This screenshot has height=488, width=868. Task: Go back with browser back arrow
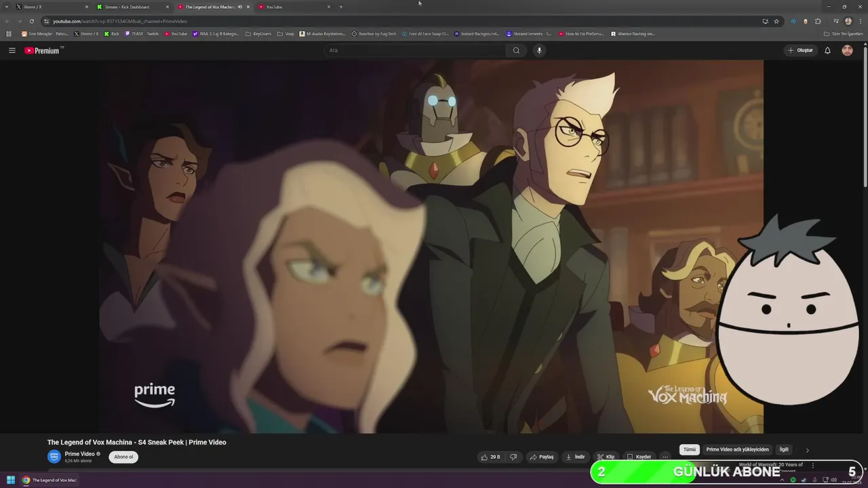[x=7, y=21]
